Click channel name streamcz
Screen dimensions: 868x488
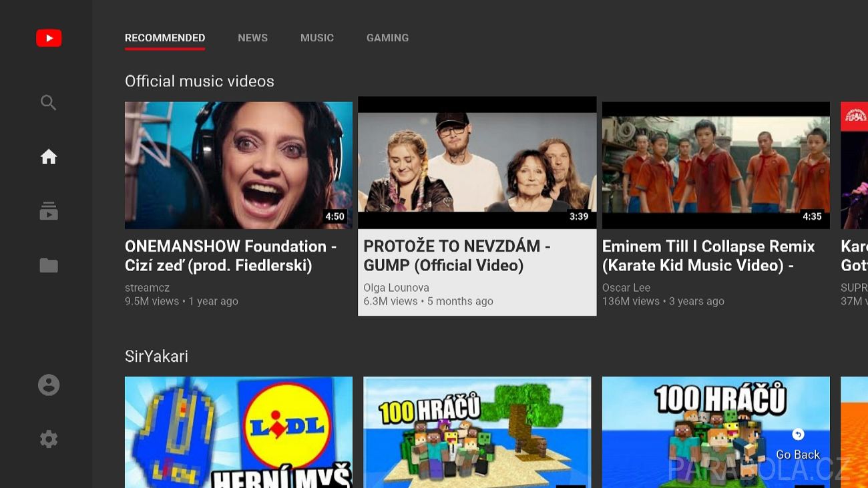point(148,288)
